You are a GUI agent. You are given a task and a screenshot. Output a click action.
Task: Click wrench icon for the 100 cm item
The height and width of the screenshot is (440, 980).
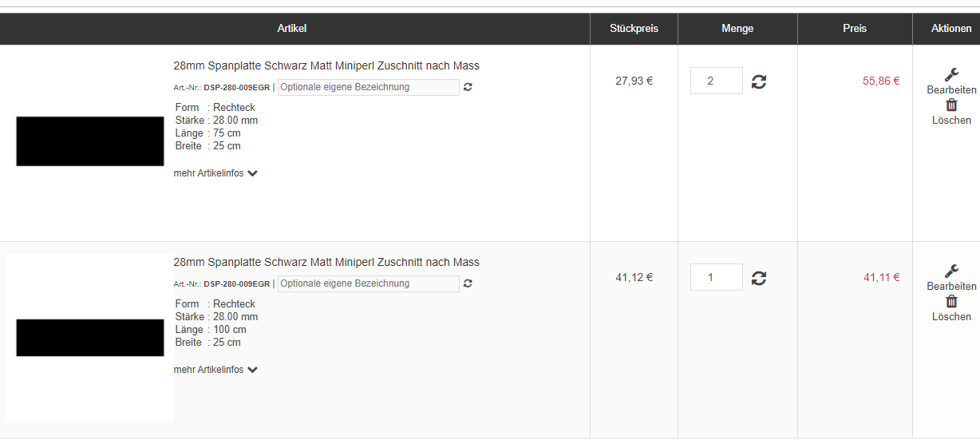pyautogui.click(x=951, y=272)
